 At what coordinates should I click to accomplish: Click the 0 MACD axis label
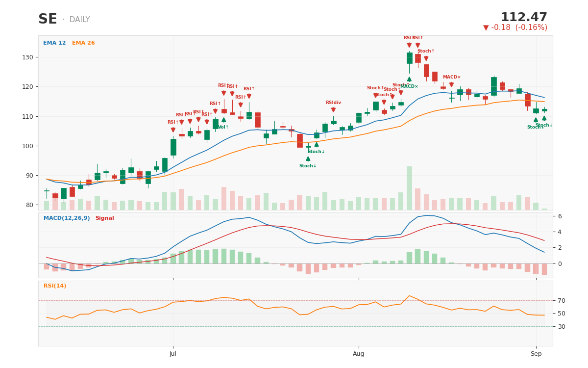[x=560, y=264]
